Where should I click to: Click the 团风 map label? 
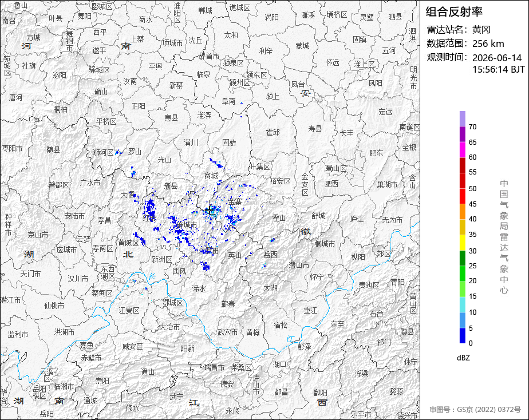tap(179, 271)
